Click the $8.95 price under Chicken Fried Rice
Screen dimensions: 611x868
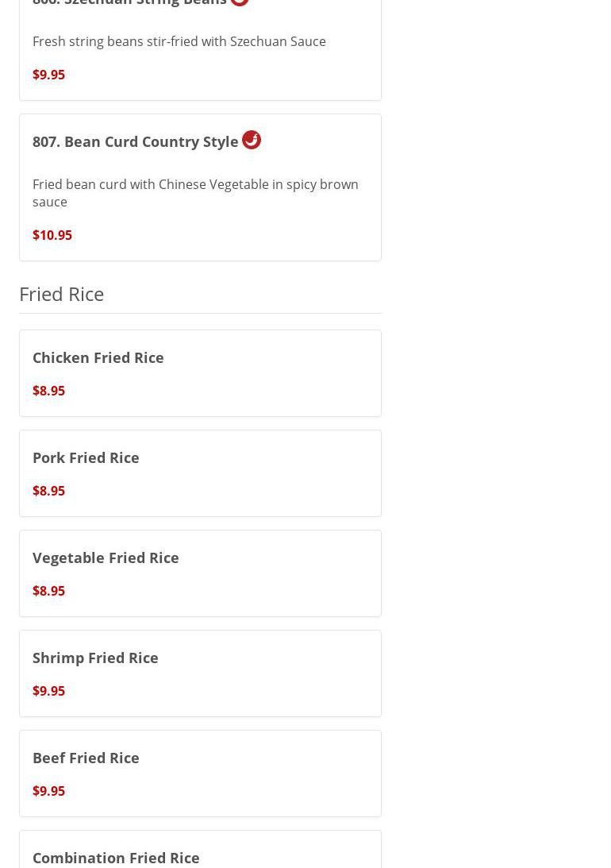(x=48, y=391)
